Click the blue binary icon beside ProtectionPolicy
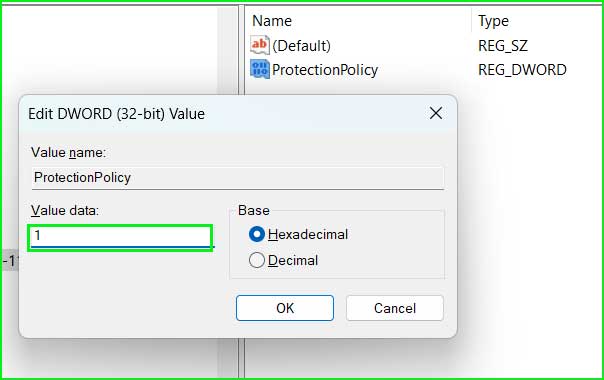Image resolution: width=604 pixels, height=380 pixels. [260, 69]
